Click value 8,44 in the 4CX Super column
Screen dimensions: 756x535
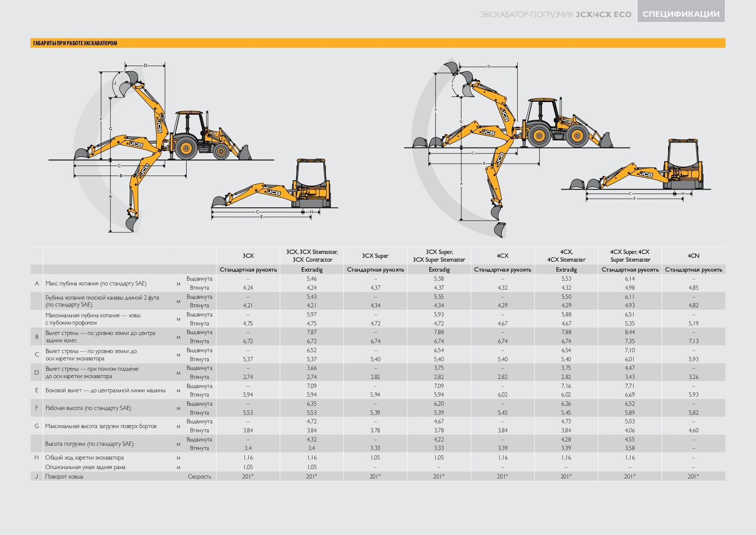click(x=630, y=332)
